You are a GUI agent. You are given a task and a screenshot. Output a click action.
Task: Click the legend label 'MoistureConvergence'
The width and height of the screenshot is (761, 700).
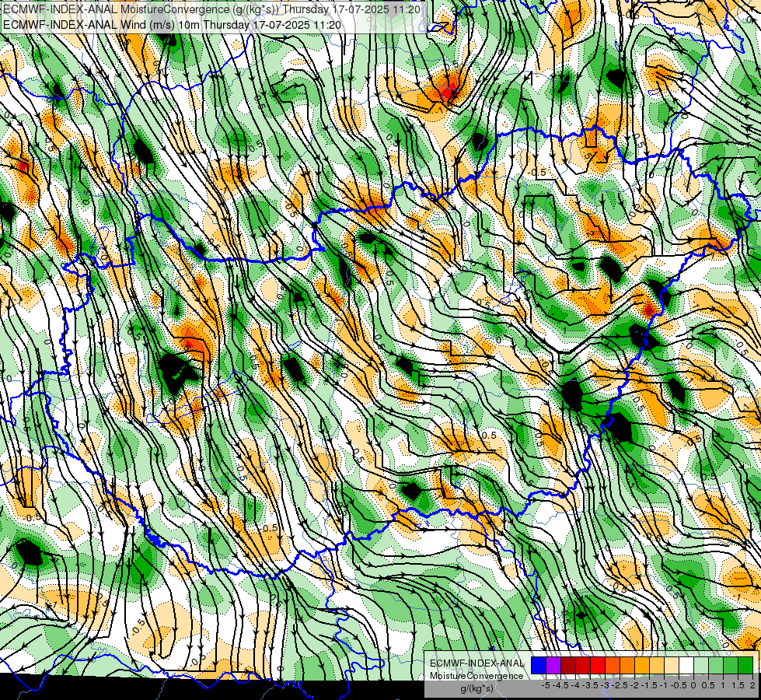point(476,676)
